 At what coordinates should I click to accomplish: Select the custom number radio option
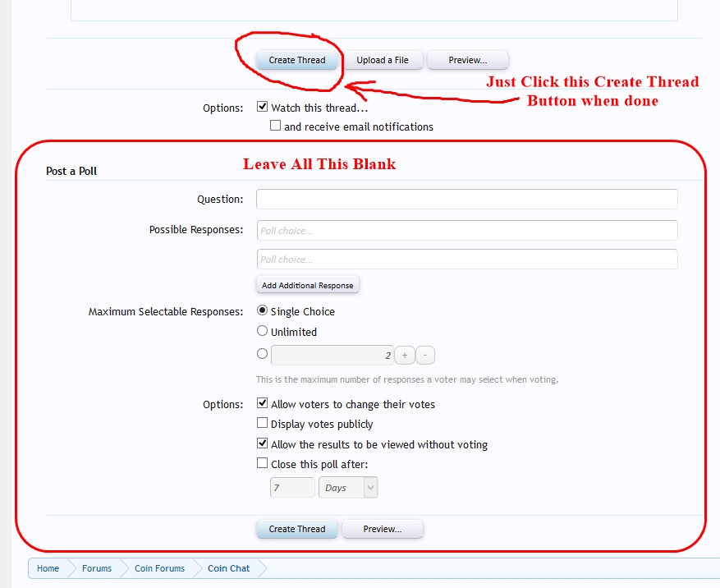tap(262, 354)
